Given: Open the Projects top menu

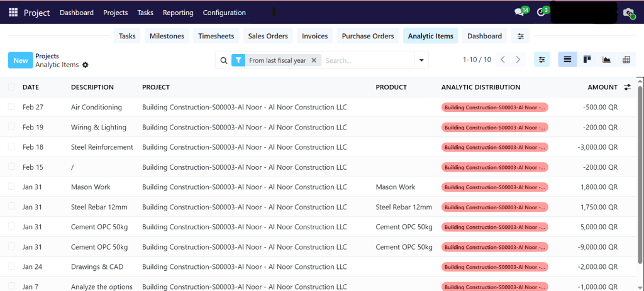Looking at the screenshot, I should point(116,13).
